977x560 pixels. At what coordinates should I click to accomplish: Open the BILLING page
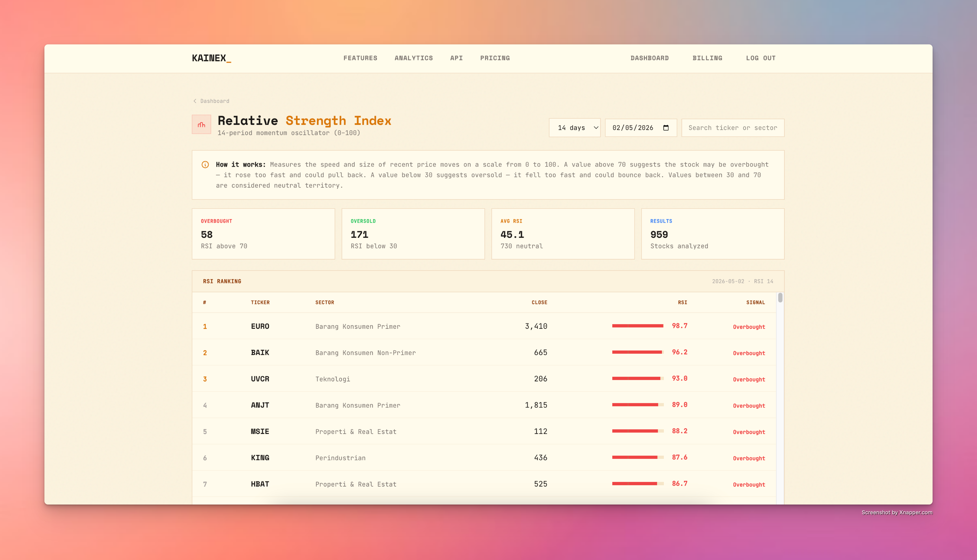pyautogui.click(x=707, y=58)
